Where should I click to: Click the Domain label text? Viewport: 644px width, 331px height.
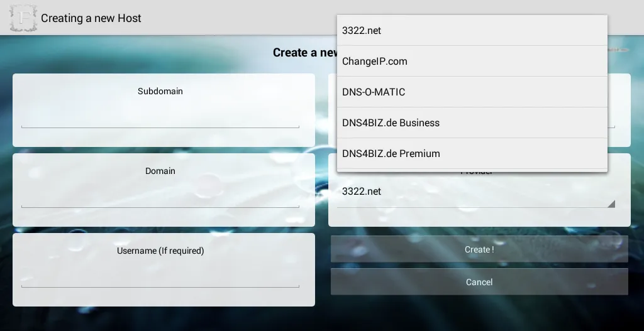160,171
